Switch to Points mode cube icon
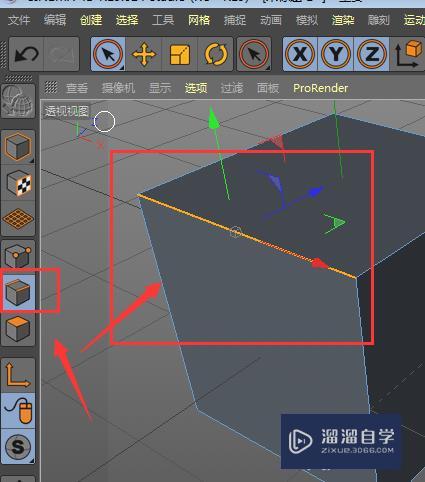This screenshot has height=482, width=425. 18,256
